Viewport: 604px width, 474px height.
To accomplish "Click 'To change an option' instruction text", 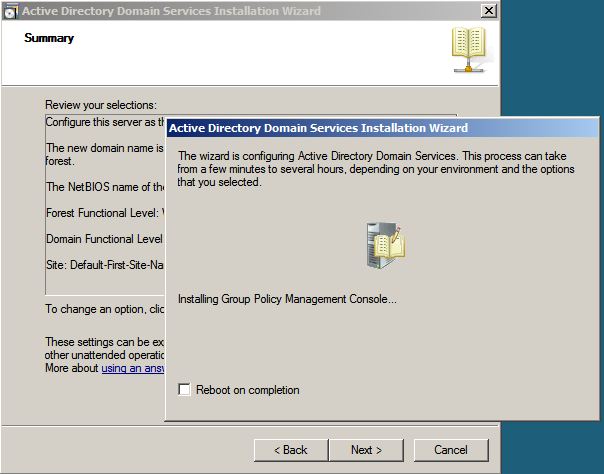I will coord(105,309).
